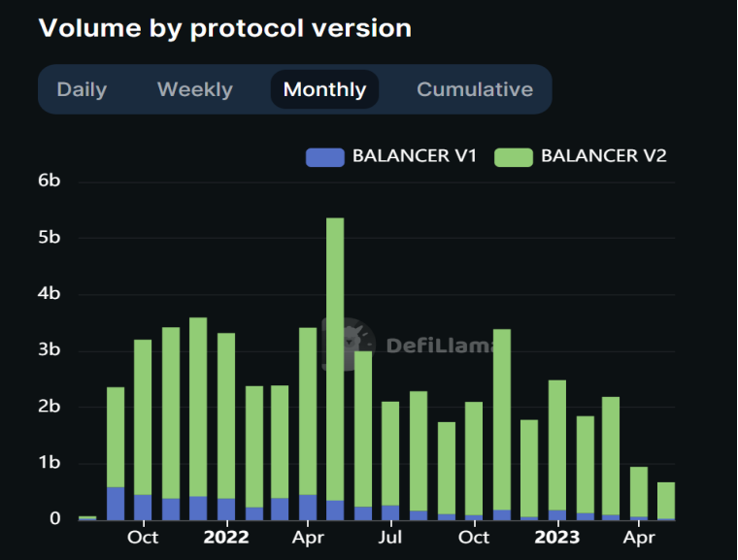Switch to the Daily tab
This screenshot has height=560, width=738.
[x=82, y=89]
